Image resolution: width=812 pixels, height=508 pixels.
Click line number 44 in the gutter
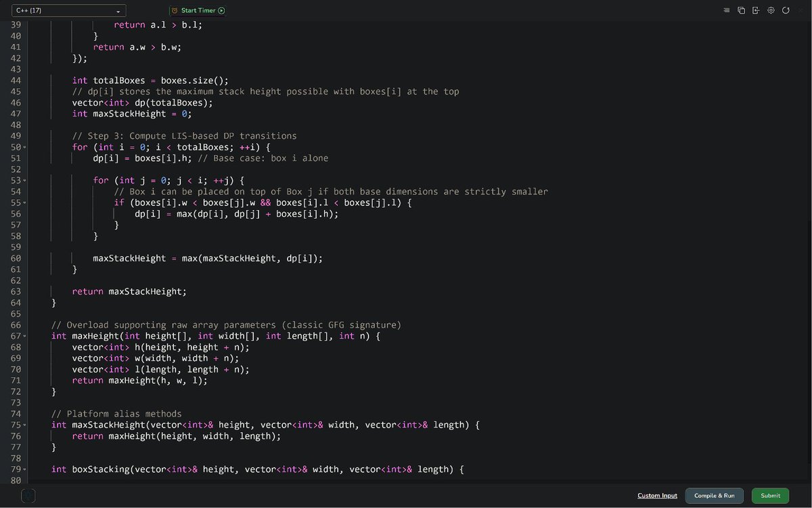point(16,81)
